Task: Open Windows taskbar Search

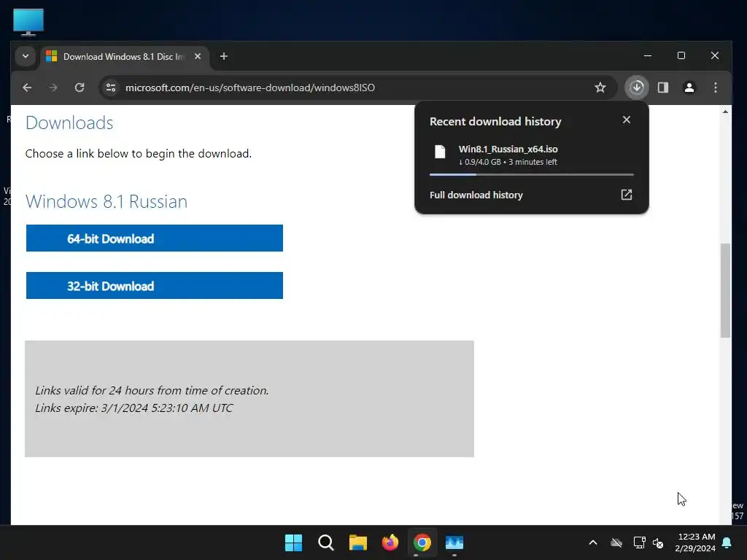Action: pyautogui.click(x=326, y=542)
